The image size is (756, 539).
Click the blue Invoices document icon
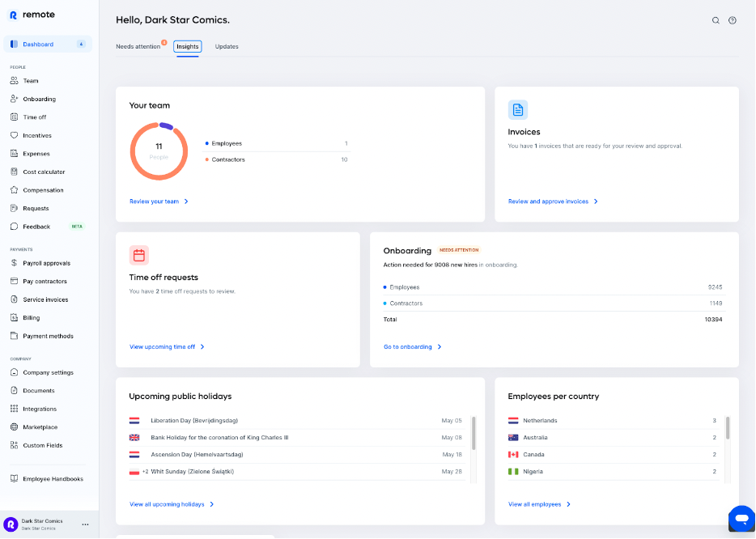[x=518, y=110]
